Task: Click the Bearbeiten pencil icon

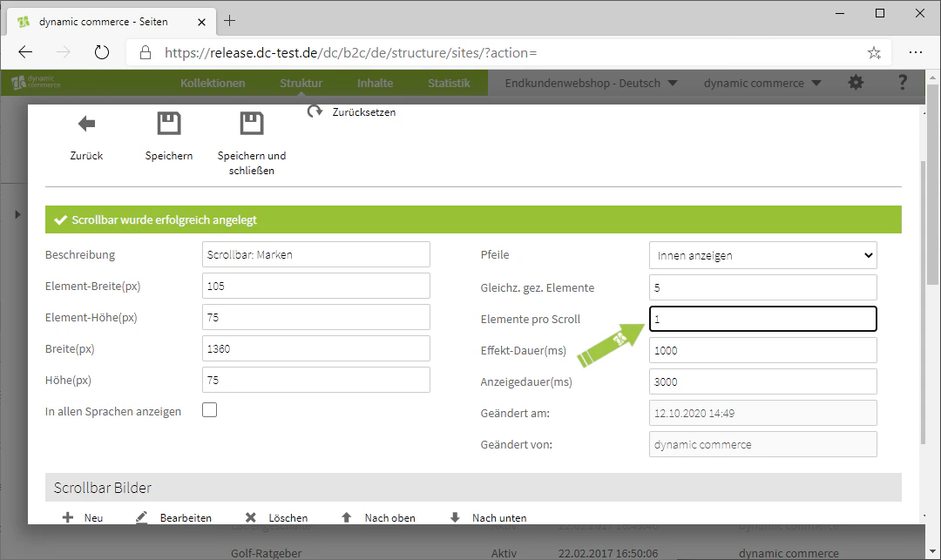Action: (142, 517)
